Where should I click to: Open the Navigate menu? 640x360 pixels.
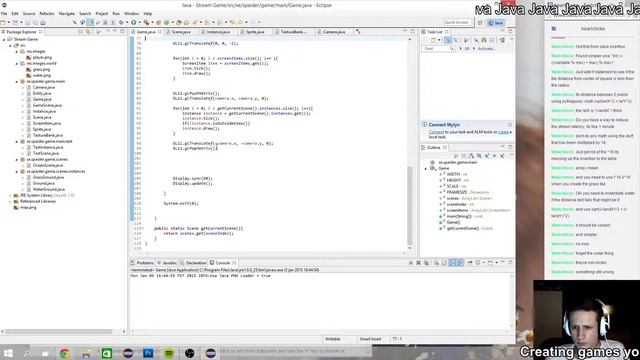click(x=67, y=13)
